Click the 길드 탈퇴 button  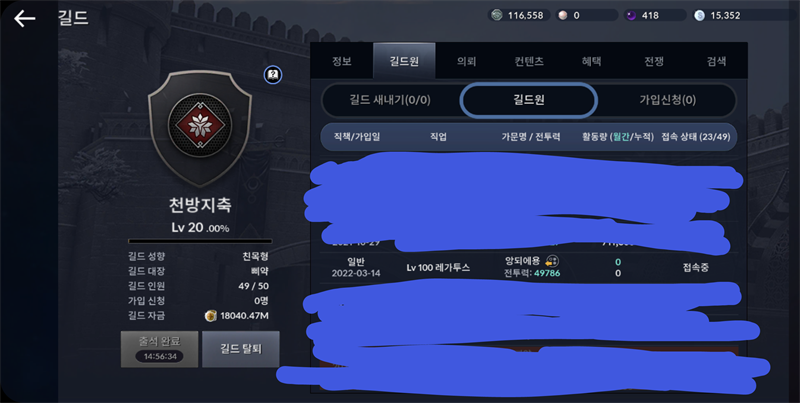point(241,349)
